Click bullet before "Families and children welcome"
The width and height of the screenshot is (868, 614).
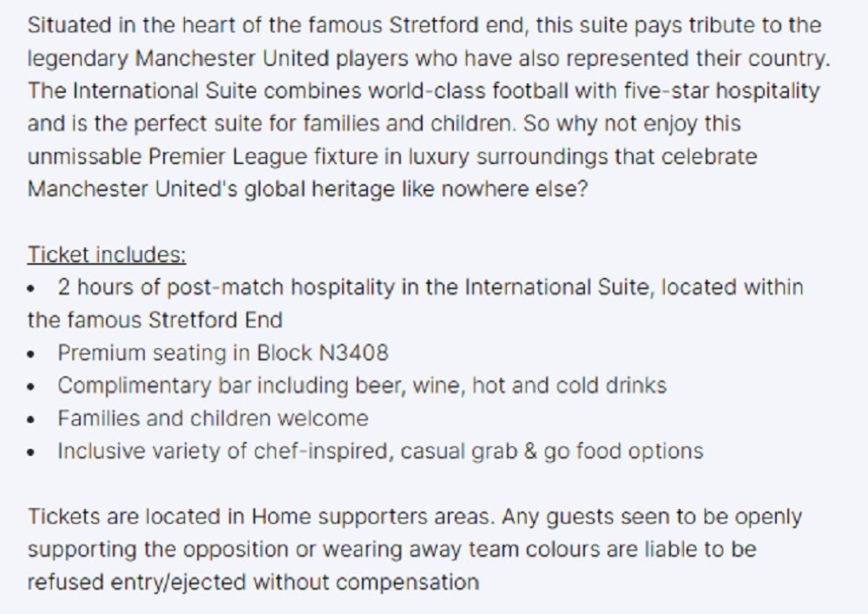[x=32, y=419]
